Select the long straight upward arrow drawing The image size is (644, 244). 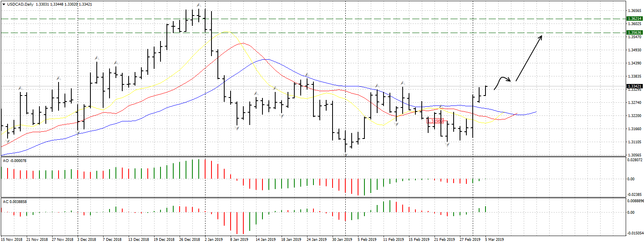[529, 58]
